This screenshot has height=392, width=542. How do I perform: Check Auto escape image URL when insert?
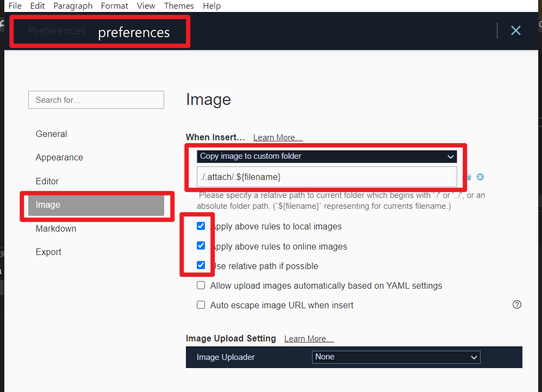tap(201, 305)
